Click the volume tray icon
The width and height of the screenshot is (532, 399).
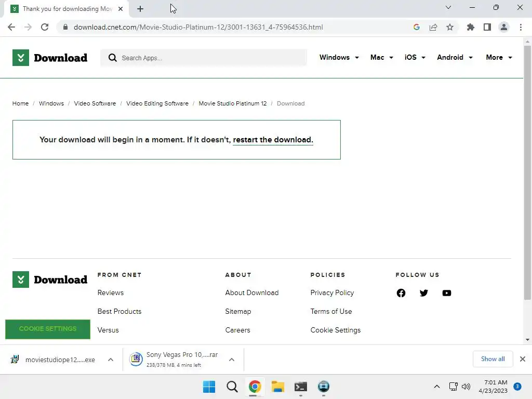pyautogui.click(x=466, y=387)
